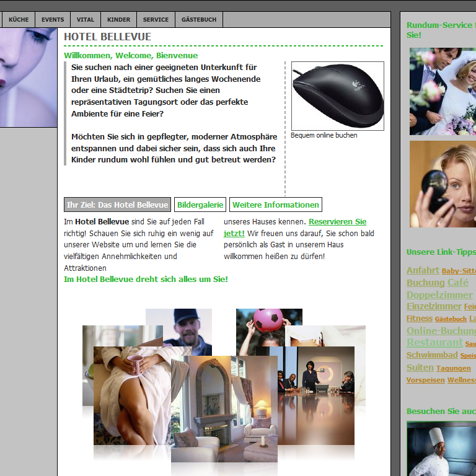Screen dimensions: 476x476
Task: Open the Schwimmbad link
Action: (432, 355)
